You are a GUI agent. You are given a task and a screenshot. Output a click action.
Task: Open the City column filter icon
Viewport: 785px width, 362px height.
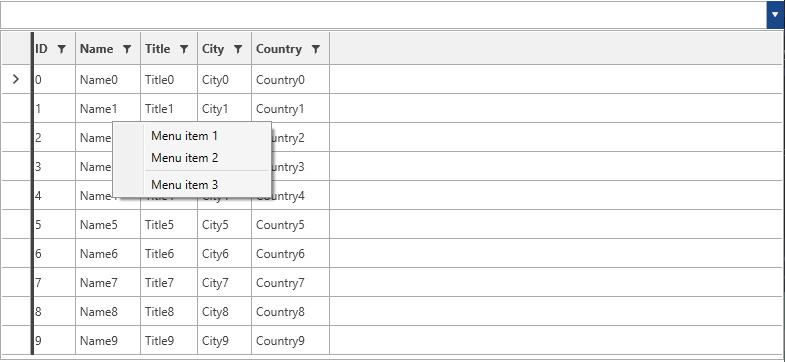(238, 49)
